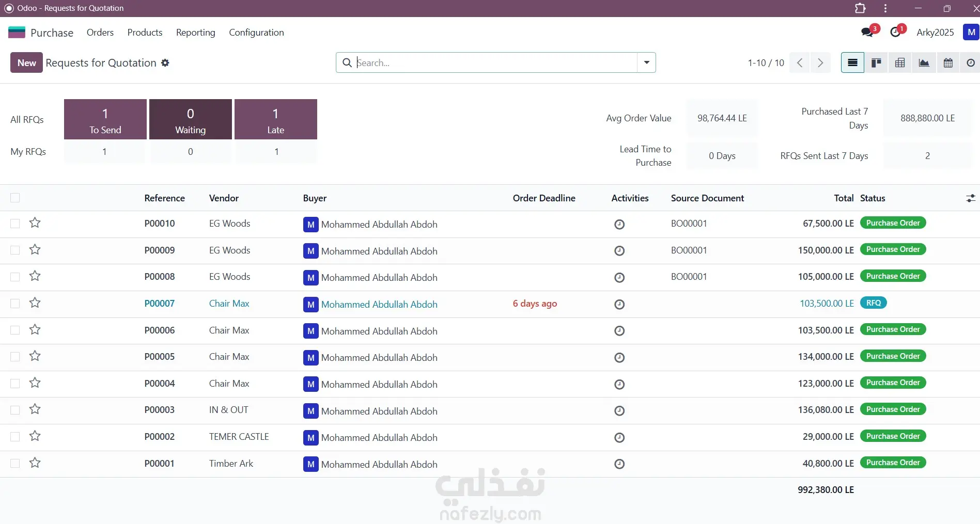Click the 6 days ago deadline cell
The width and height of the screenshot is (980, 524).
[535, 304]
